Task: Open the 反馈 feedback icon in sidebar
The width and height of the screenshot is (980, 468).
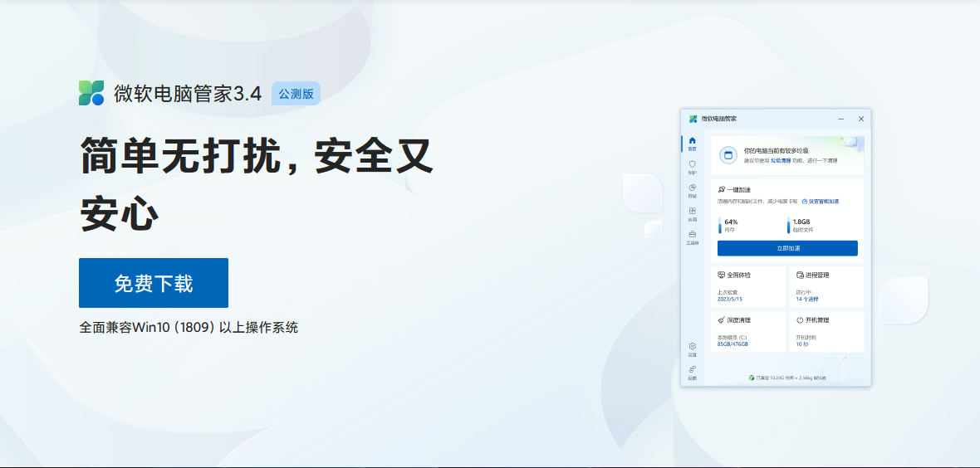Action: [x=692, y=369]
